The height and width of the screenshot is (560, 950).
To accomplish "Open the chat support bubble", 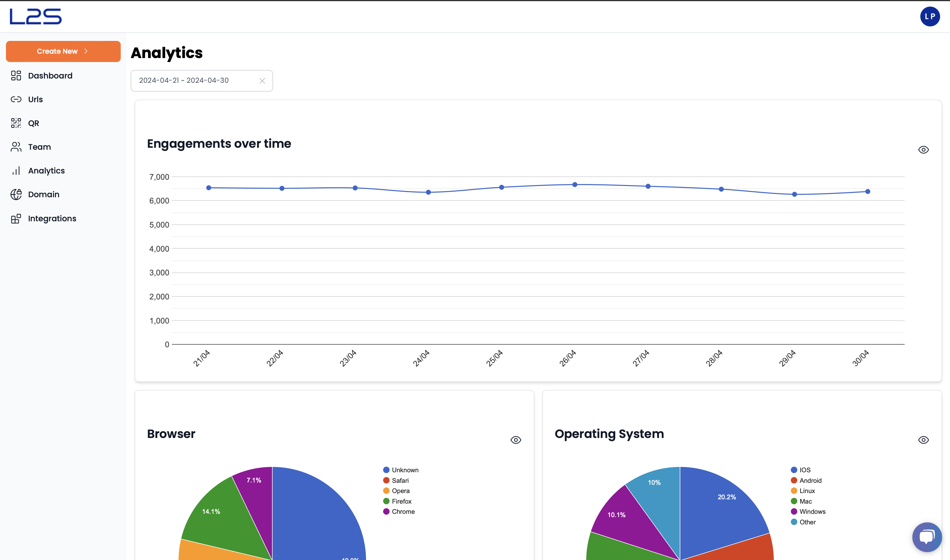I will pyautogui.click(x=927, y=537).
